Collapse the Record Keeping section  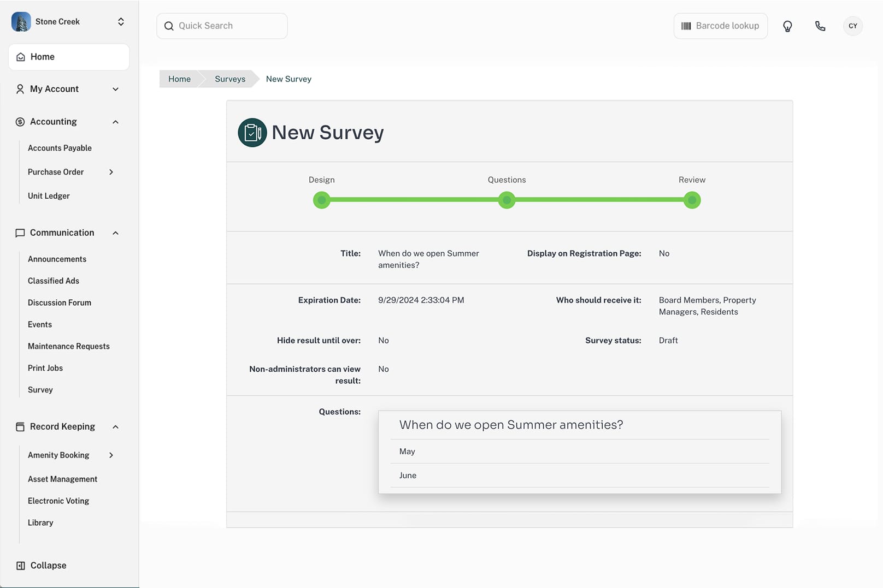tap(67, 427)
